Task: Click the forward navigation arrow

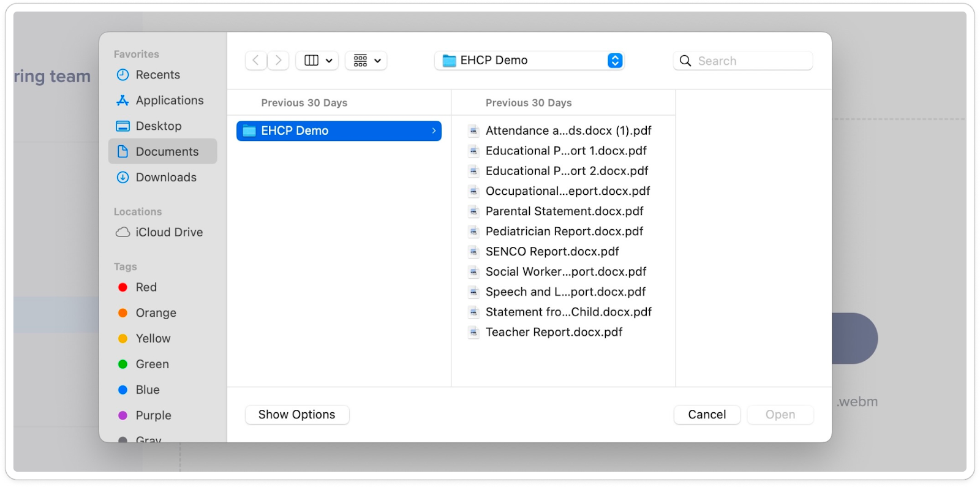Action: pos(278,61)
